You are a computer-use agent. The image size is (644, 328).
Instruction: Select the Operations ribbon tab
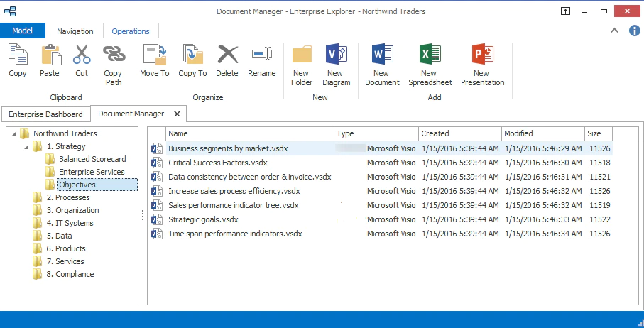(131, 31)
